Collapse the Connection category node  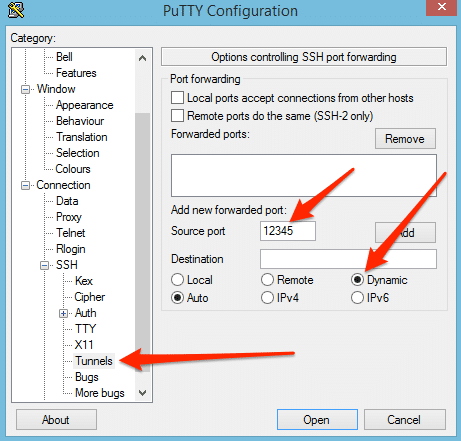[25, 185]
